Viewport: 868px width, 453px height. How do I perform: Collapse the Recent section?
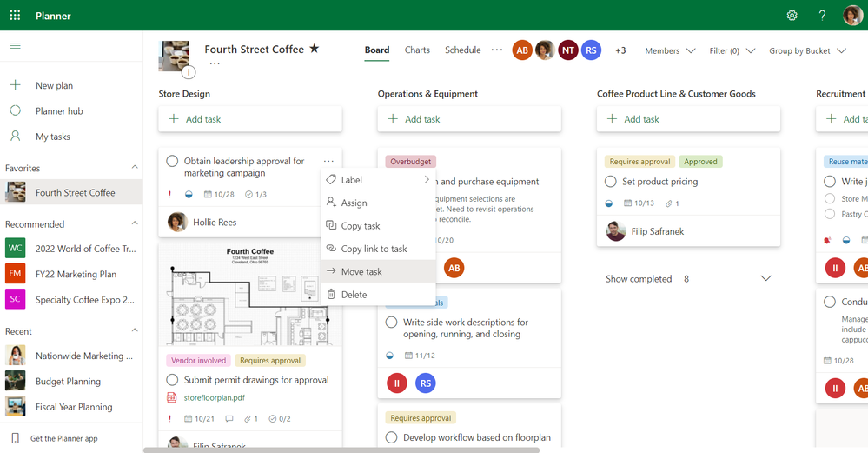135,330
